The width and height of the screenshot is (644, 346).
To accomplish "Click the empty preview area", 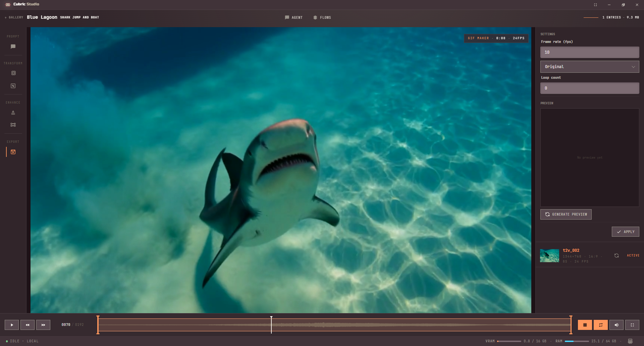I will 589,158.
